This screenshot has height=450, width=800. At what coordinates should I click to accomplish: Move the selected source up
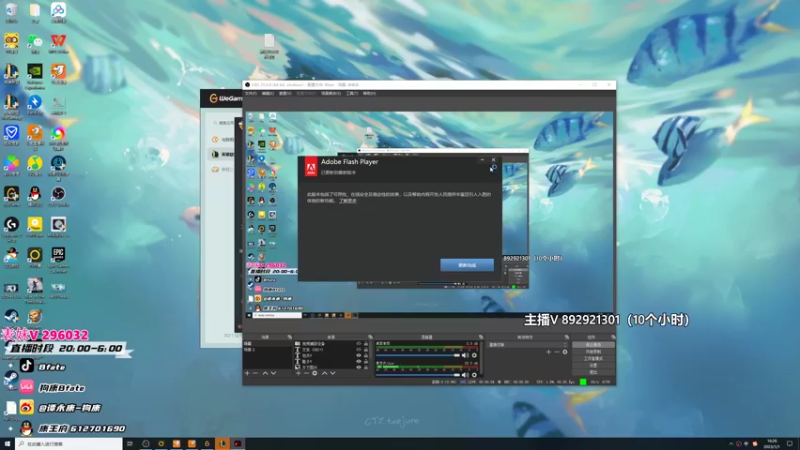(x=324, y=373)
